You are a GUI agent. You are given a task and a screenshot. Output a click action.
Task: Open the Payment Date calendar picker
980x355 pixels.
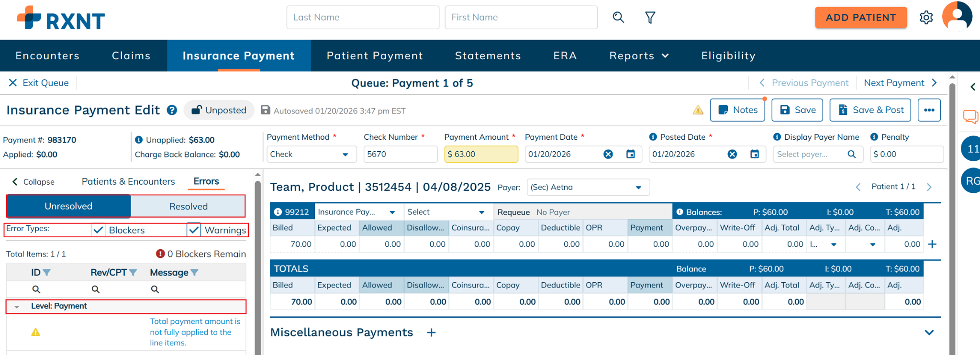tap(631, 154)
